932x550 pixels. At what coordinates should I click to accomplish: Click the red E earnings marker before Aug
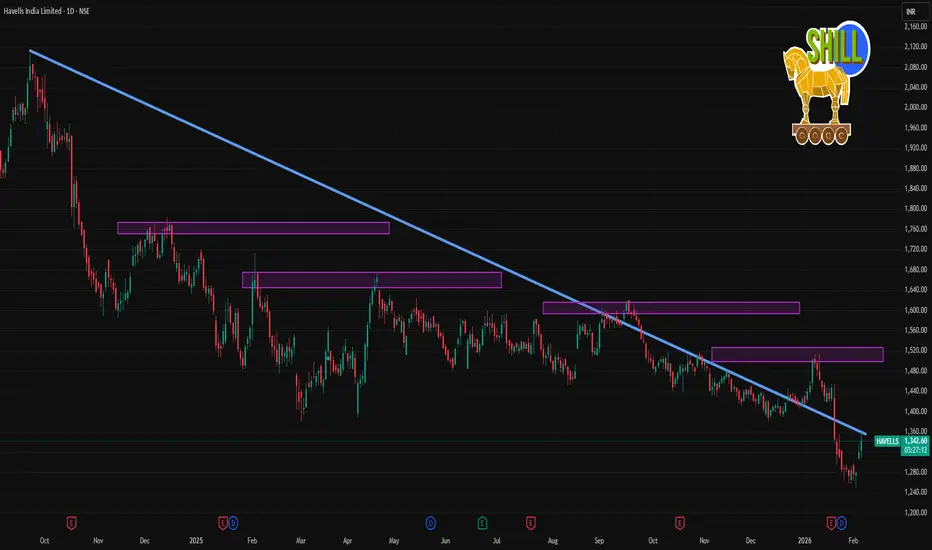point(531,523)
